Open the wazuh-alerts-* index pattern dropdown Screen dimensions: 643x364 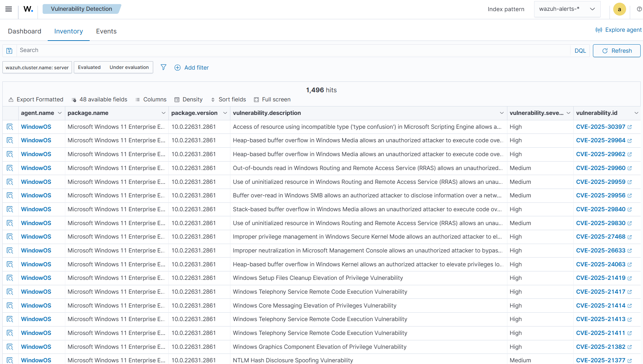[567, 9]
